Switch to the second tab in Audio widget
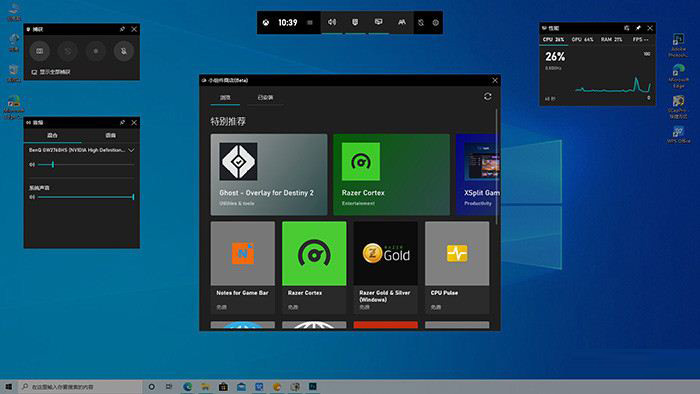Image resolution: width=700 pixels, height=394 pixels. pos(110,135)
